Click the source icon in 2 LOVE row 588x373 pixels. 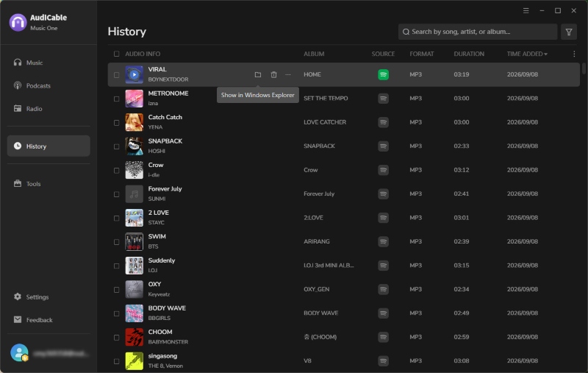pyautogui.click(x=383, y=218)
